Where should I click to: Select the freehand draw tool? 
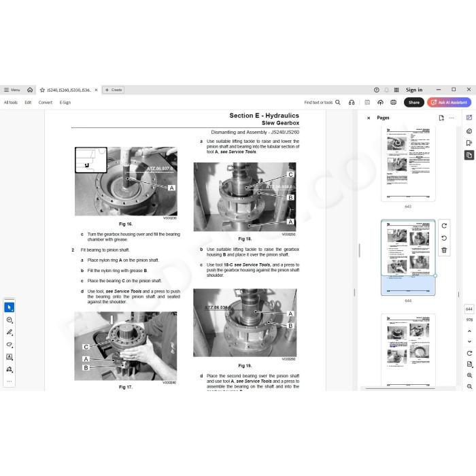coord(9,345)
